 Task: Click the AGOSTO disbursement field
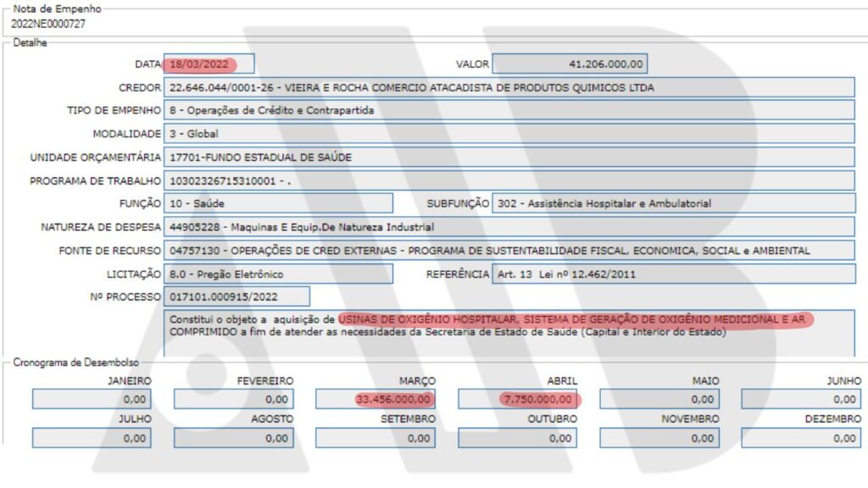coord(234,438)
